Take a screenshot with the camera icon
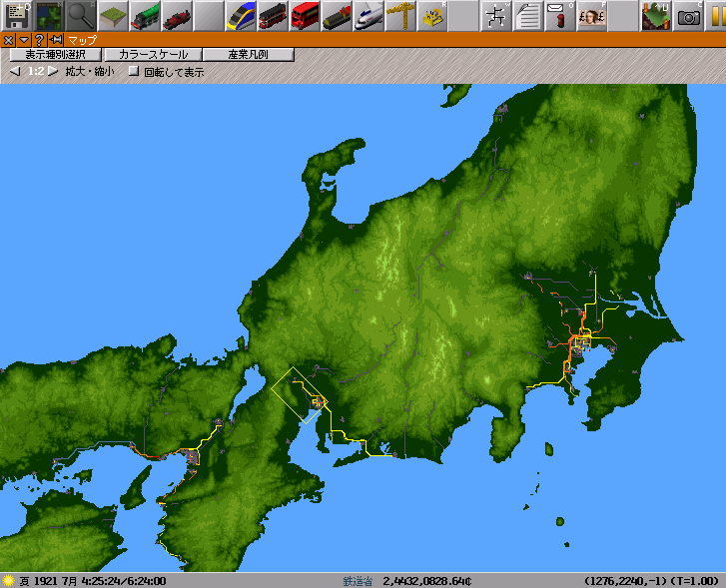 point(688,16)
